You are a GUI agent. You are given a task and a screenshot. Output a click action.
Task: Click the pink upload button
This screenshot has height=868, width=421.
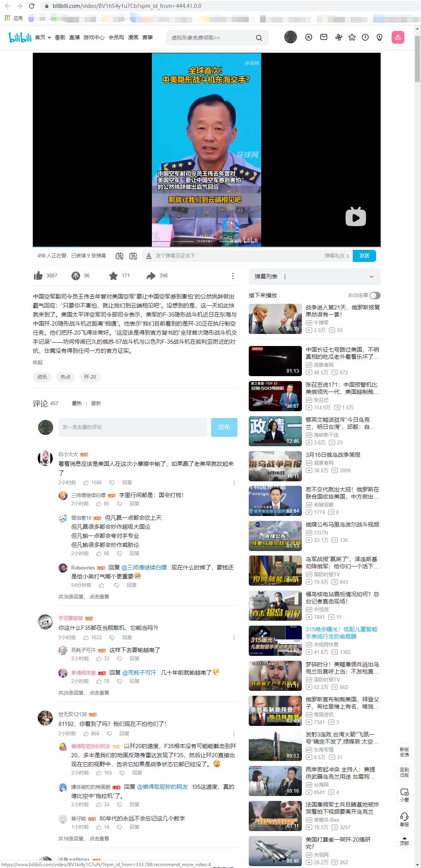click(398, 37)
